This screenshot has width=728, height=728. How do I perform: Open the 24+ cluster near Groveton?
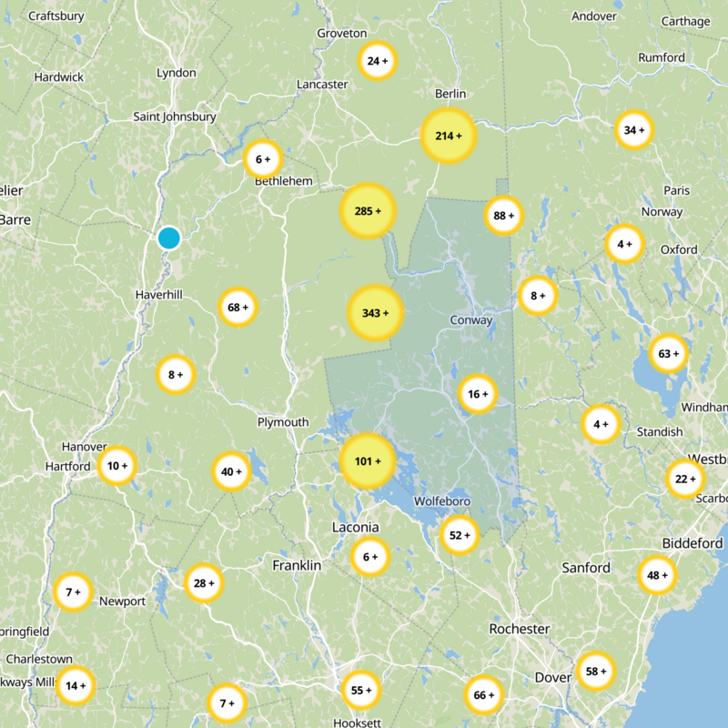[377, 61]
